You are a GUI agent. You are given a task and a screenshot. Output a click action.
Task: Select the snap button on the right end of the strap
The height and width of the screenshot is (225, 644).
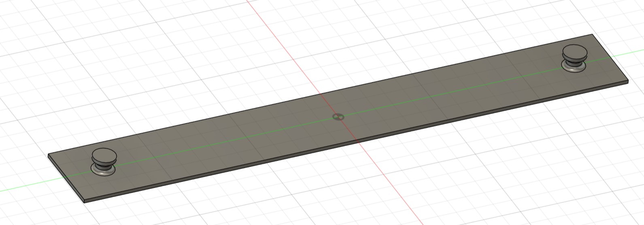click(574, 58)
